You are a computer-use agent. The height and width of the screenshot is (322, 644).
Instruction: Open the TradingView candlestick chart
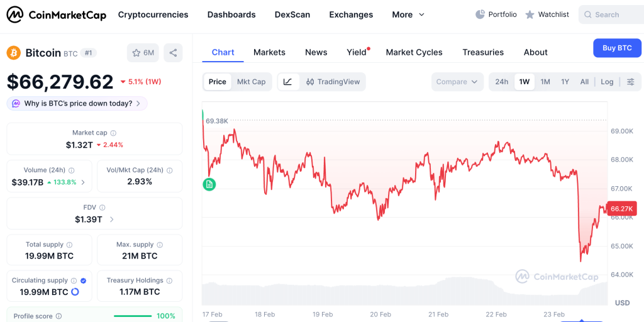[x=333, y=82]
